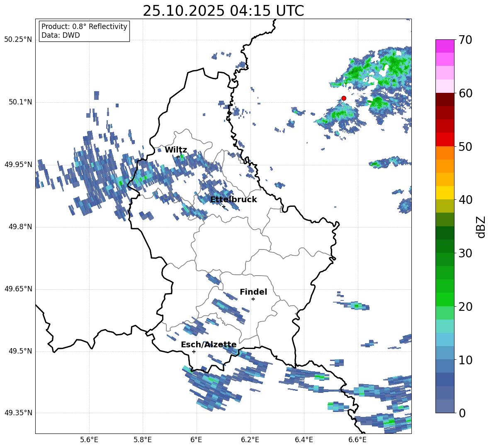Click the 6.4°E longitude label
The image size is (491, 448).
(x=304, y=440)
